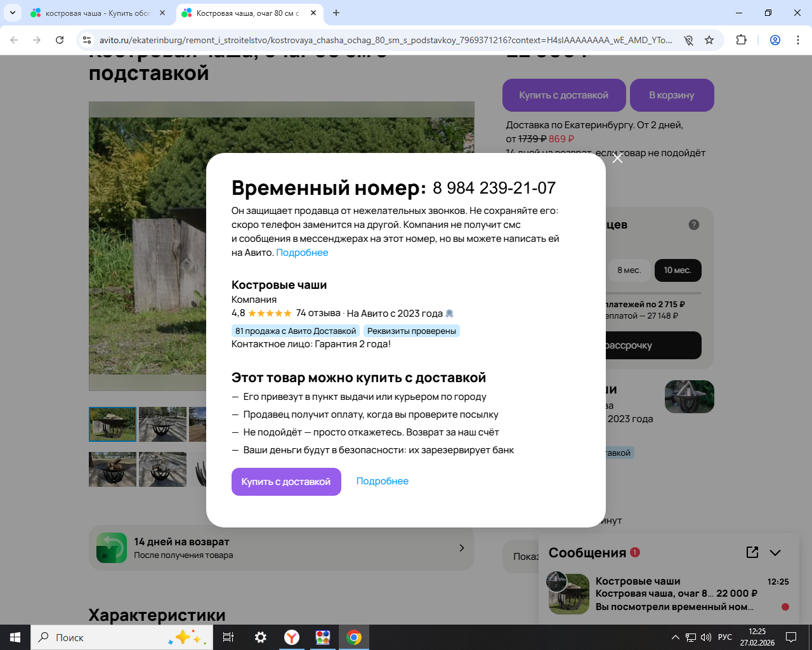Bookmark this page with the star icon

(709, 40)
